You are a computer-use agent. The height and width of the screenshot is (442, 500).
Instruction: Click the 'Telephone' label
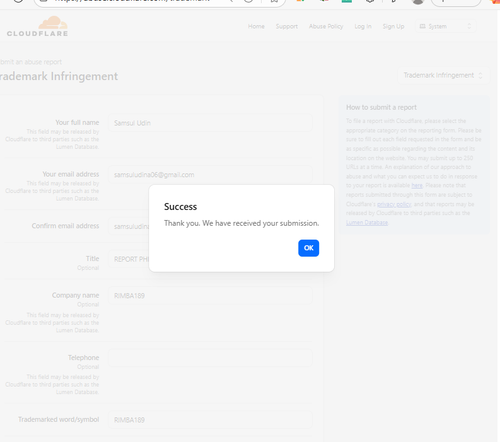(84, 357)
